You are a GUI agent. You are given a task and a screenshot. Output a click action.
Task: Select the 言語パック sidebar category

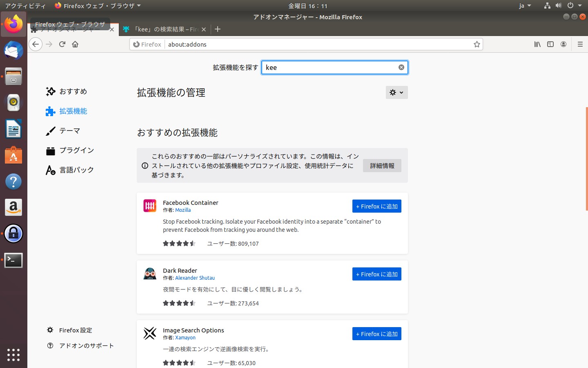pos(70,170)
